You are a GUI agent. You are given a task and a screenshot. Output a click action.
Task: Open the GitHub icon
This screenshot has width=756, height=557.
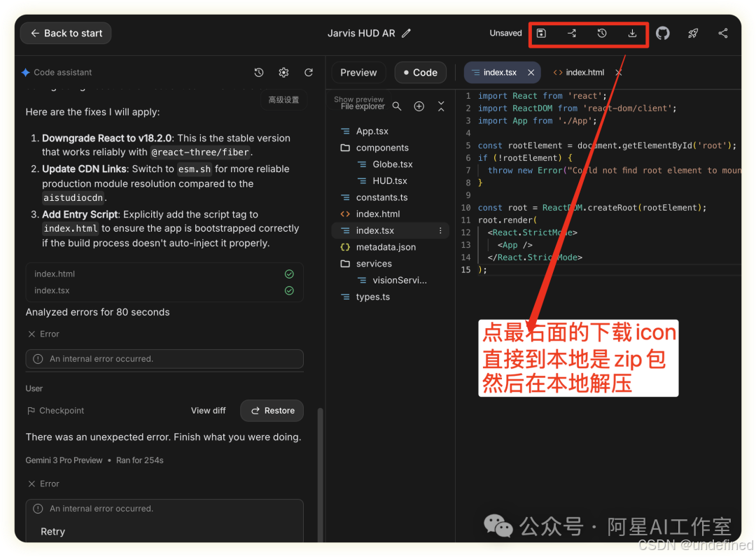pos(662,34)
